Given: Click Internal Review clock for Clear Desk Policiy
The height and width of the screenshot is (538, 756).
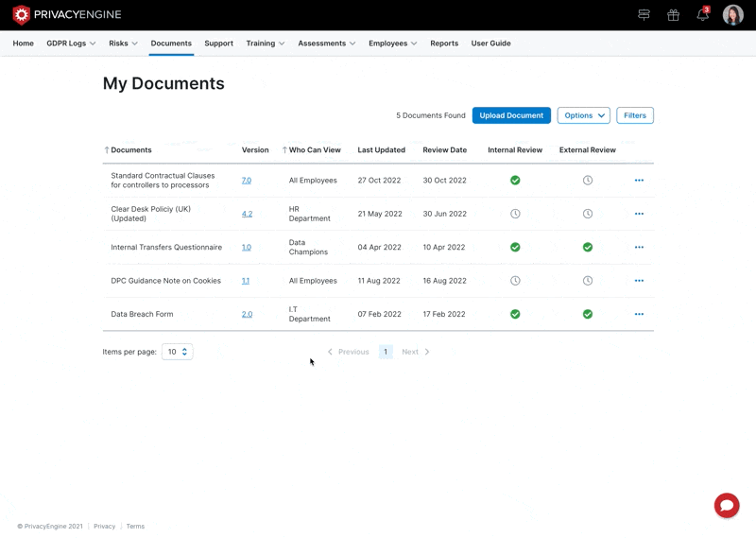Looking at the screenshot, I should (515, 214).
